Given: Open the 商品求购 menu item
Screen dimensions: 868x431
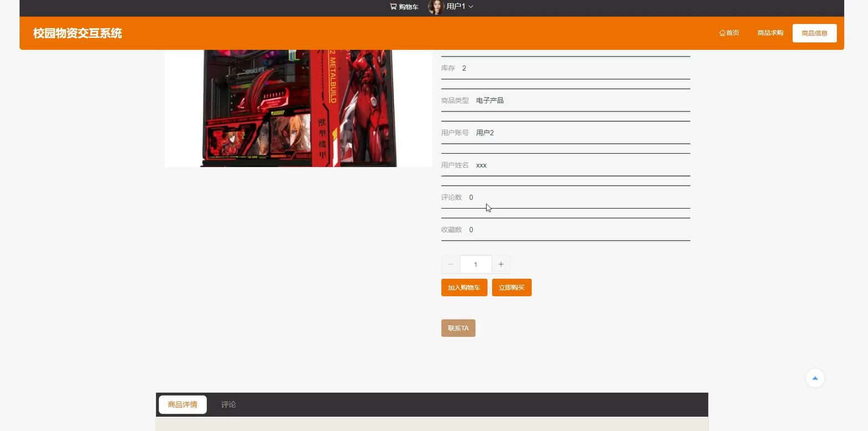Looking at the screenshot, I should (770, 33).
